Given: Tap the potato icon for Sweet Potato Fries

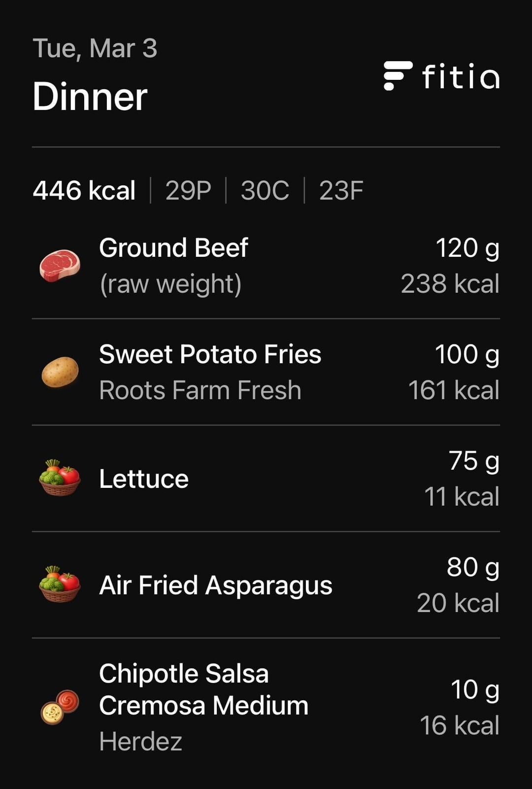Looking at the screenshot, I should 60,372.
